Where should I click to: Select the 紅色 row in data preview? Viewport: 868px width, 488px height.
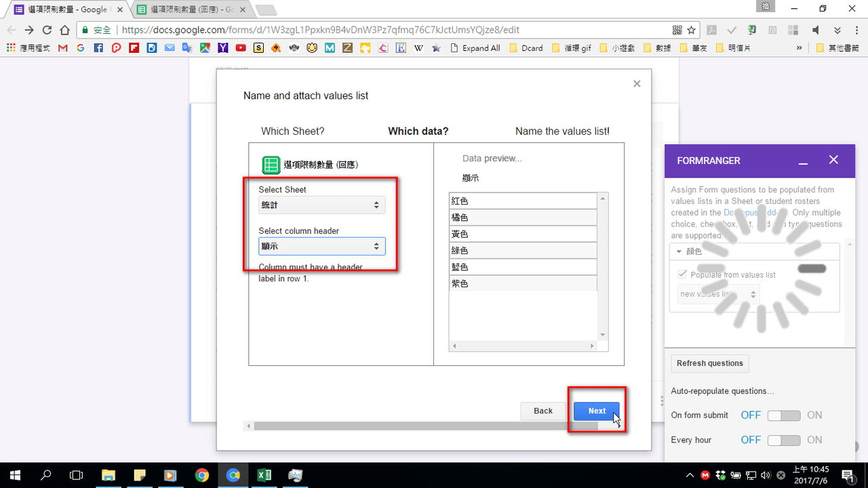(523, 201)
